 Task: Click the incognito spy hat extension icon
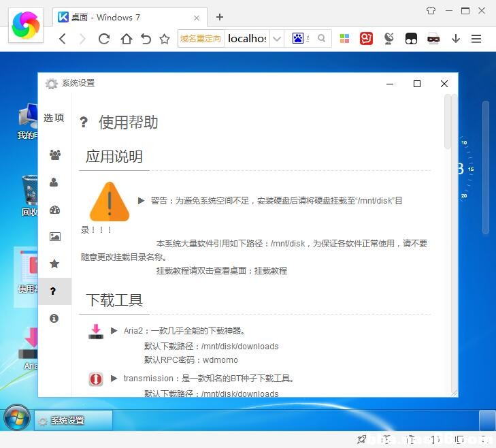pyautogui.click(x=433, y=39)
